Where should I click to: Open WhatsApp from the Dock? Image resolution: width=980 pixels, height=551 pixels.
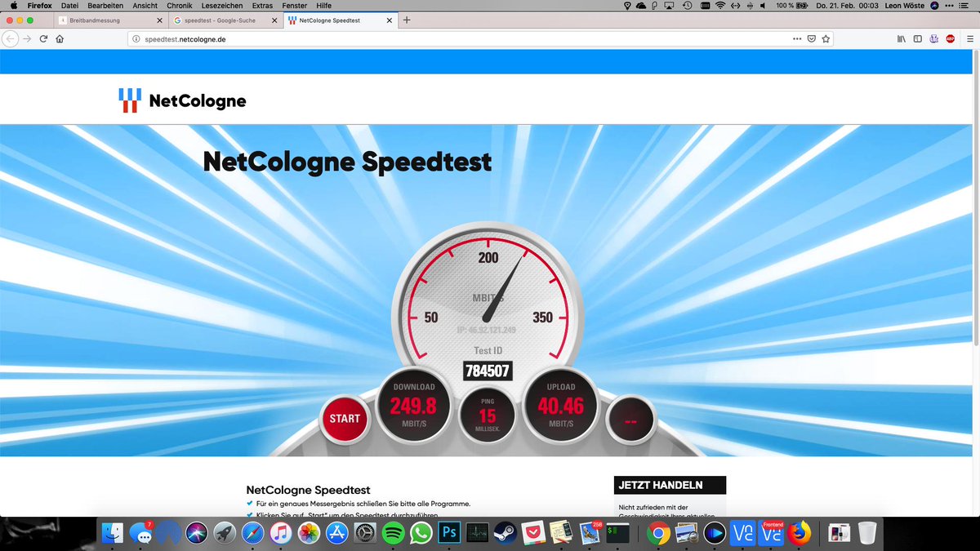tap(421, 533)
